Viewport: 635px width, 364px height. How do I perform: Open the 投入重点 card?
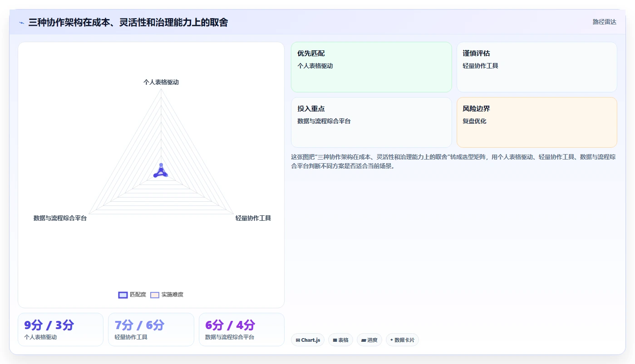tap(371, 122)
